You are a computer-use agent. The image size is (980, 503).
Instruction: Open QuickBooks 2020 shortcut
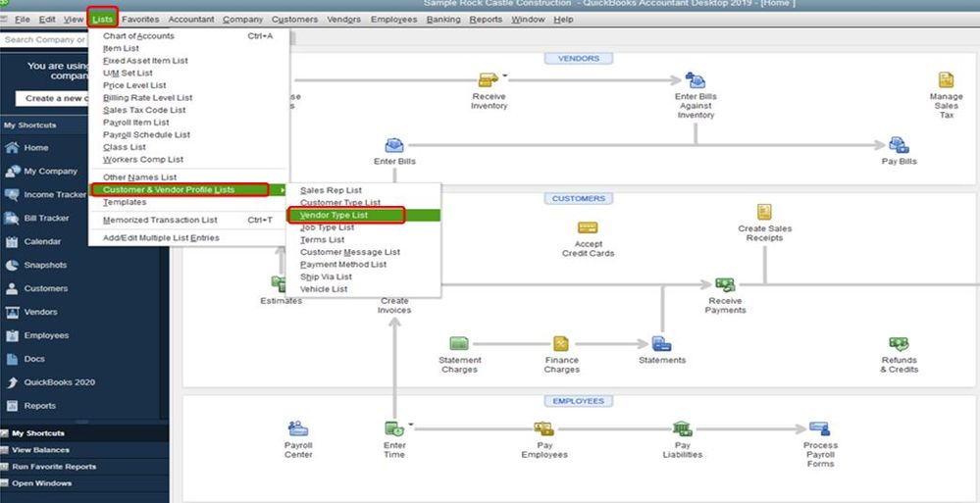point(60,382)
